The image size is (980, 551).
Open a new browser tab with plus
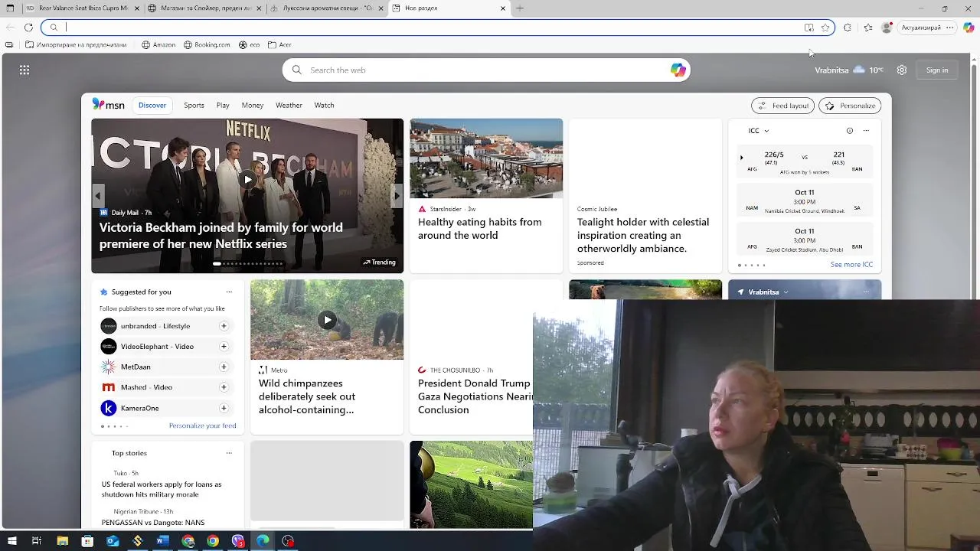tap(520, 8)
